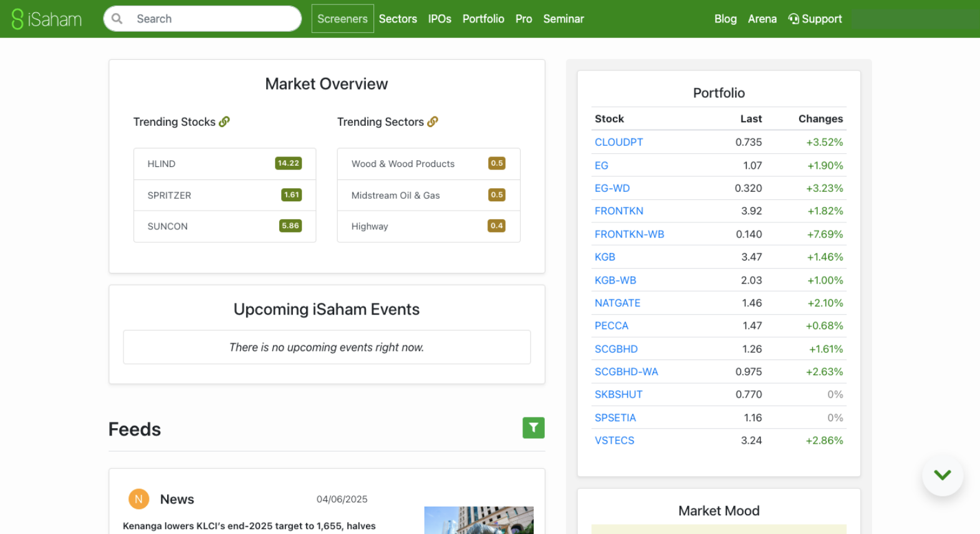The image size is (980, 534).
Task: Open the news article thumbnail
Action: pos(479,520)
